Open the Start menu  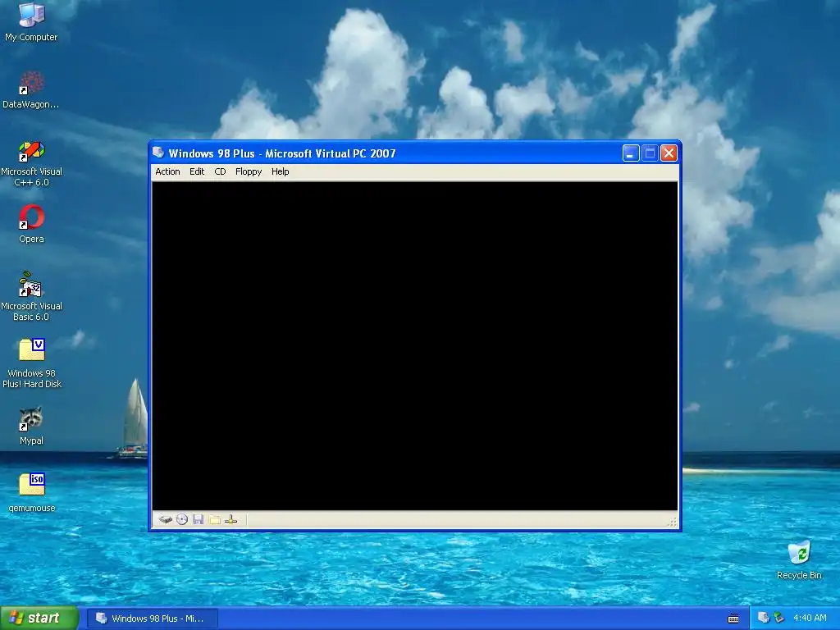pyautogui.click(x=39, y=618)
